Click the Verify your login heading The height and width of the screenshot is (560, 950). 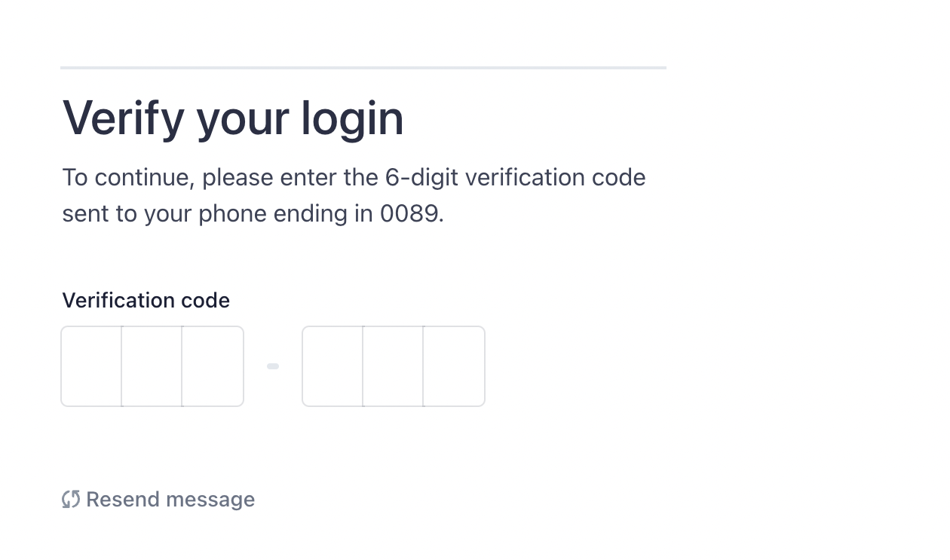tap(233, 119)
